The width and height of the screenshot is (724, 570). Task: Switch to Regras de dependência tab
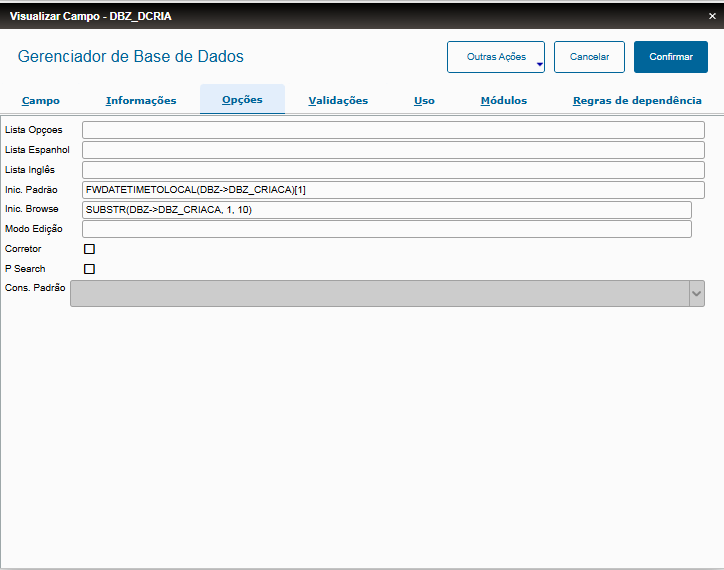point(637,100)
